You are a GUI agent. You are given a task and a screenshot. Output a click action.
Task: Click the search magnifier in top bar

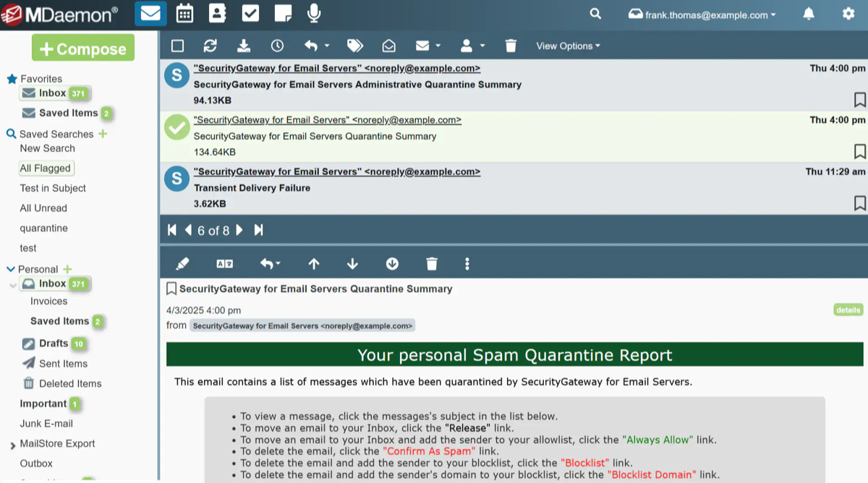click(595, 14)
